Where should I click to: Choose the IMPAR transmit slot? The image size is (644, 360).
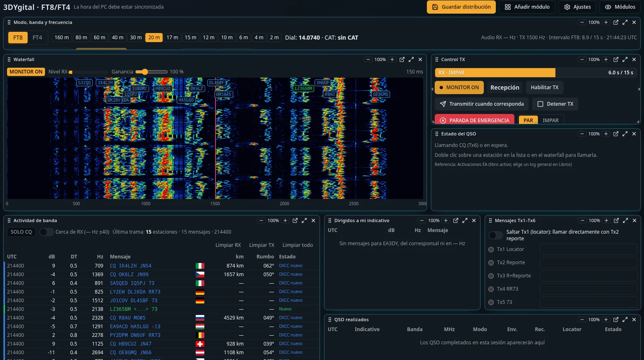click(x=551, y=120)
